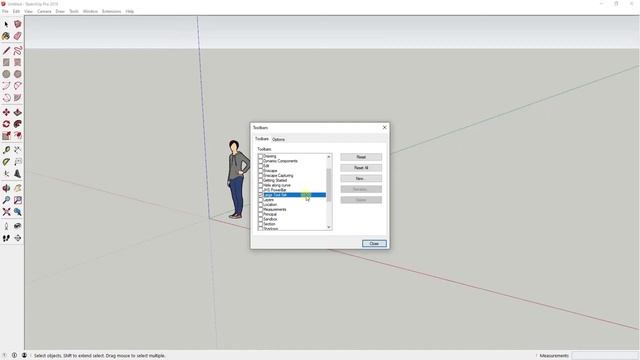This screenshot has width=640, height=360.
Task: Open the File menu
Action: coord(5,11)
